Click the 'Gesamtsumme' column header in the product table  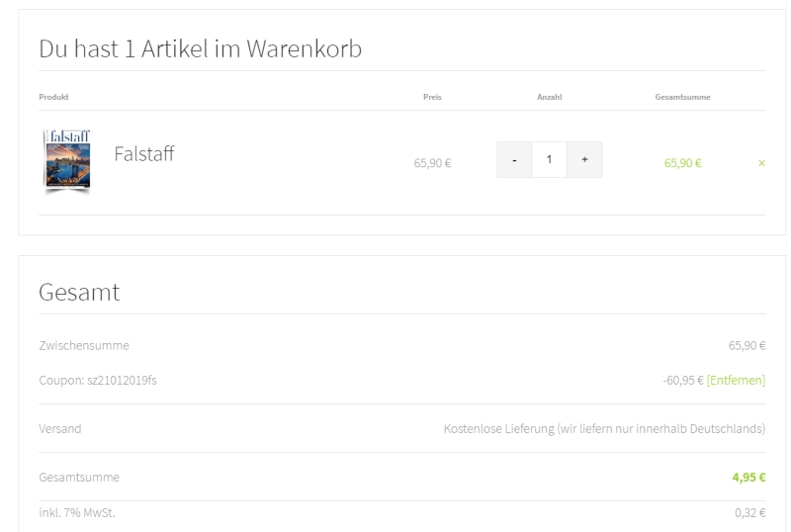(682, 97)
